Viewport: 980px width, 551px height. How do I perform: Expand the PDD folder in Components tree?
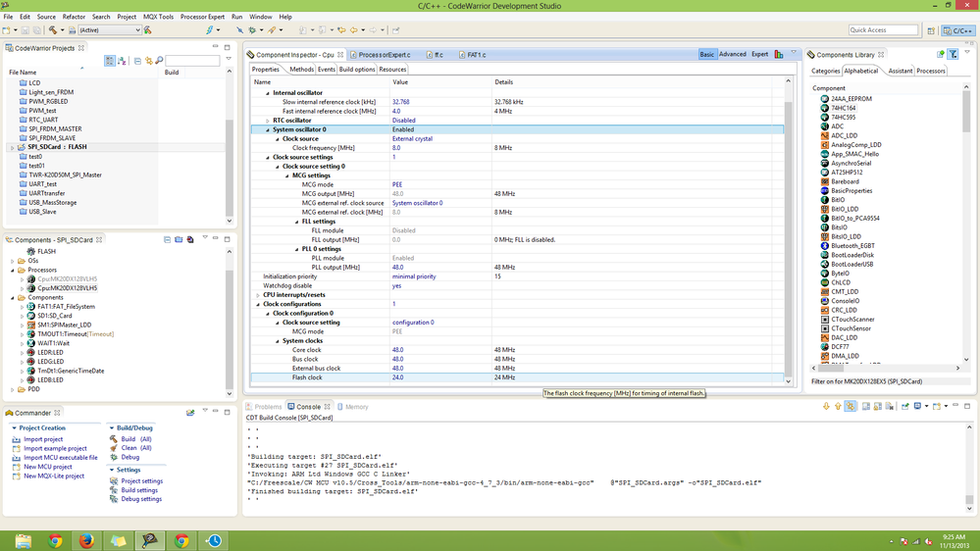pos(13,389)
